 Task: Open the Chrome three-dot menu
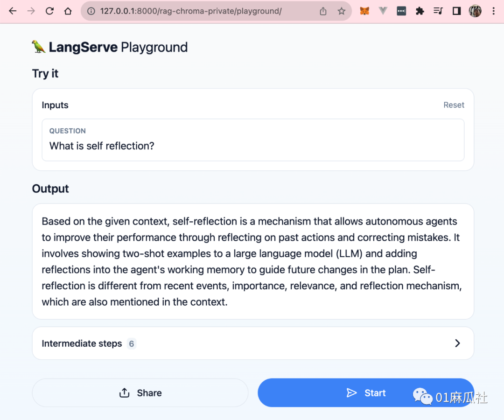pos(493,11)
